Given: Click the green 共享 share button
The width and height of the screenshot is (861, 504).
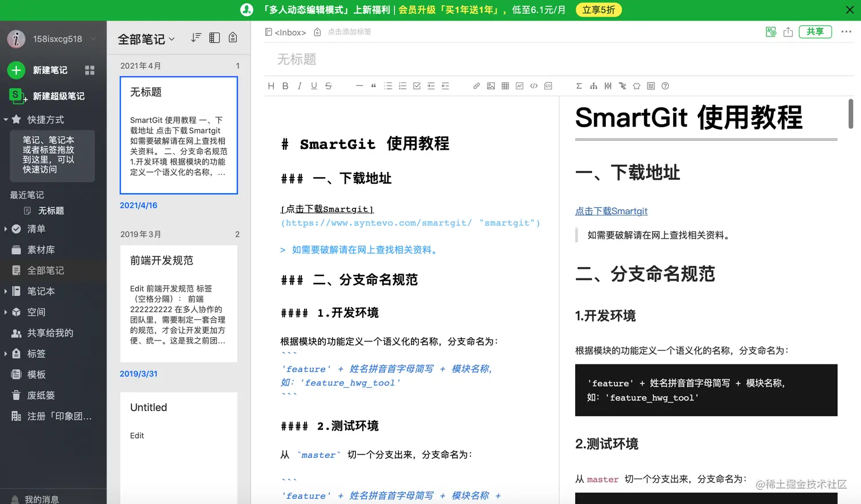Looking at the screenshot, I should point(815,32).
